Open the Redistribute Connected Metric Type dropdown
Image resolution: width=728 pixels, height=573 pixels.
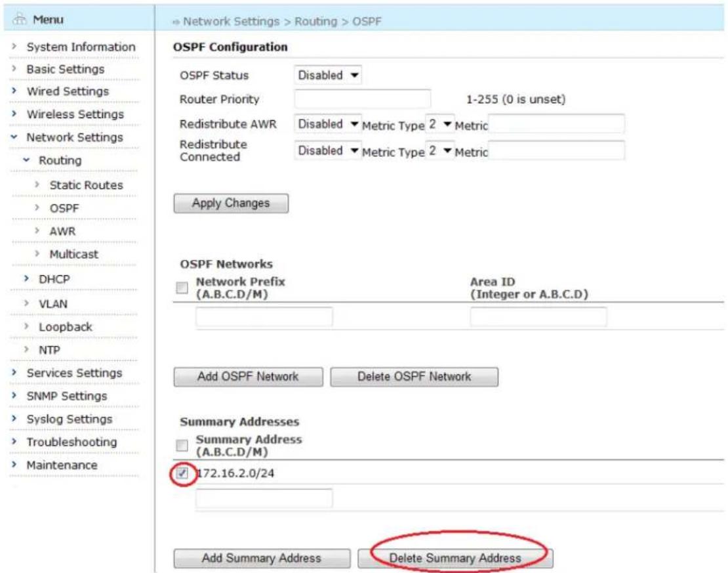439,150
